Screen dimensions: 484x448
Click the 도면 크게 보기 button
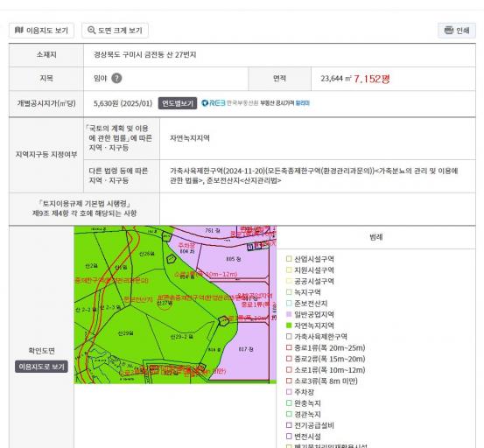point(116,31)
